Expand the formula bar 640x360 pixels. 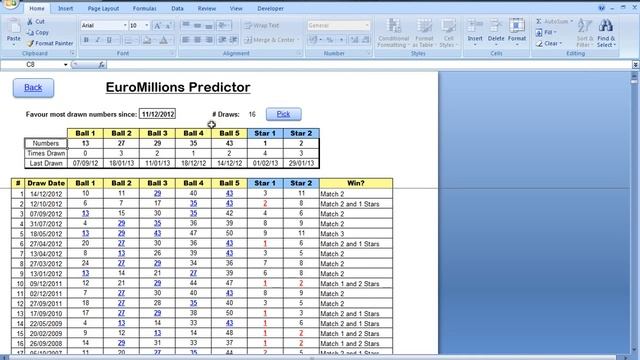point(636,64)
